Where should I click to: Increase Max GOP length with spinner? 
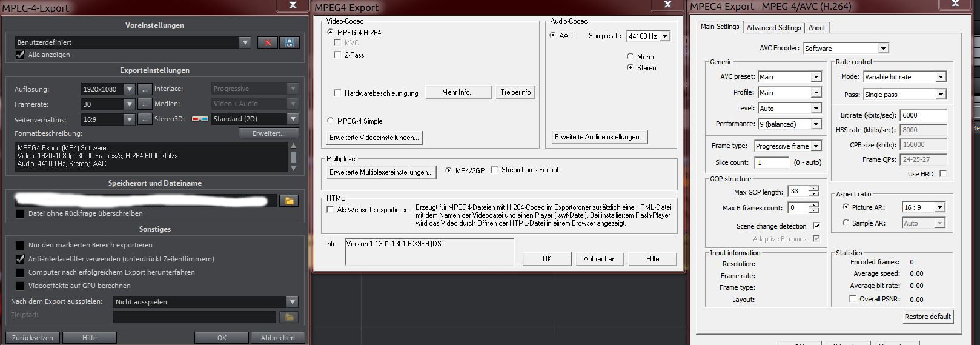[813, 189]
